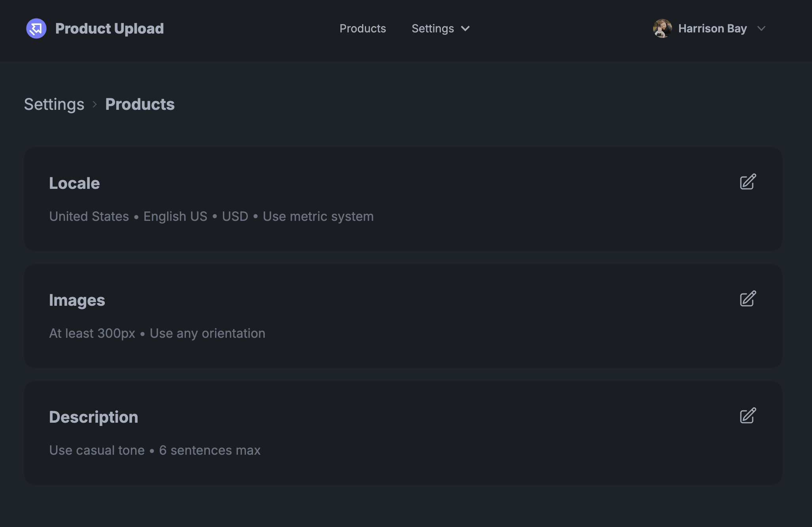Expand the user account chevron
This screenshot has width=812, height=527.
[x=761, y=28]
